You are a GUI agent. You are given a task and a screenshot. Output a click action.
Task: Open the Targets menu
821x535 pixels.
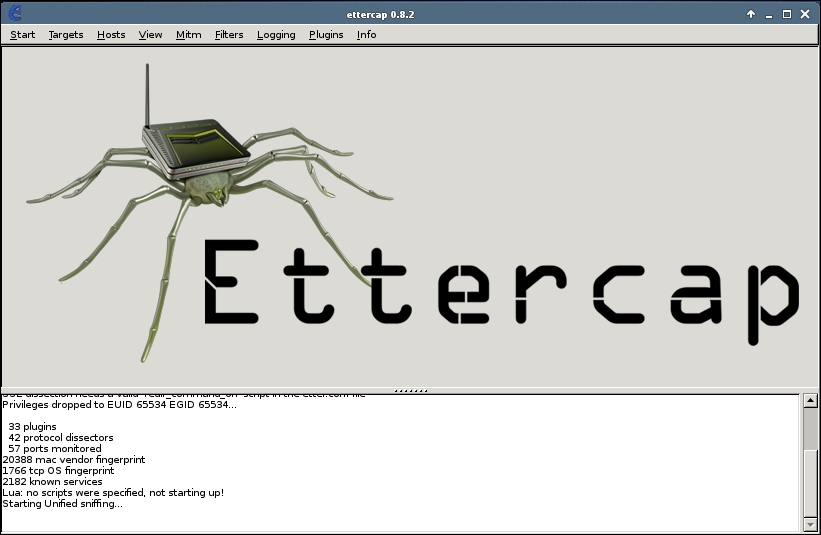pos(66,35)
